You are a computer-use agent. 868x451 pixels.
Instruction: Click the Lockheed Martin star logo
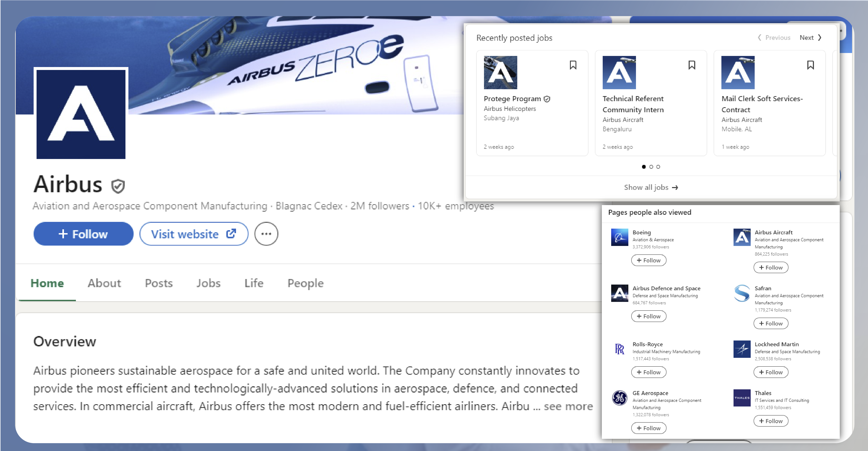tap(742, 349)
